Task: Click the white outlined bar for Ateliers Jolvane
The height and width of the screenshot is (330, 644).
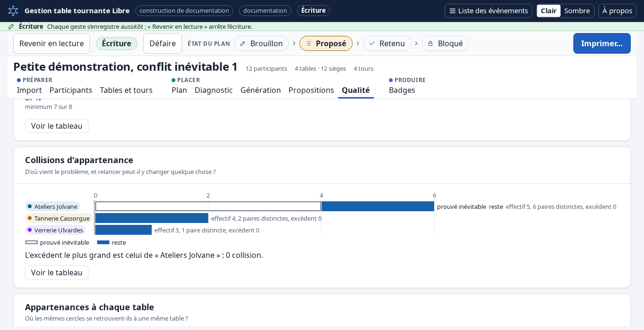Action: (208, 206)
